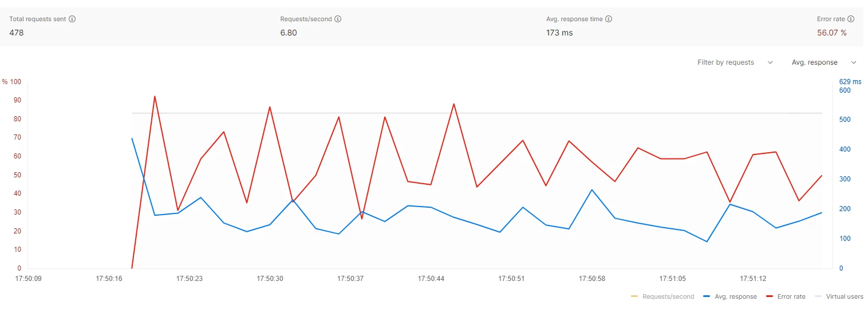Click the 17:50:16 time axis label
868x309 pixels.
[108, 279]
